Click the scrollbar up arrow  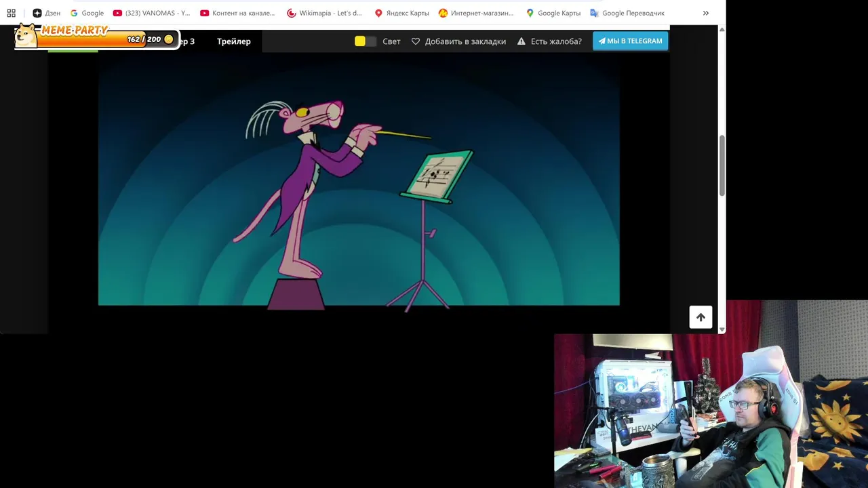click(722, 30)
